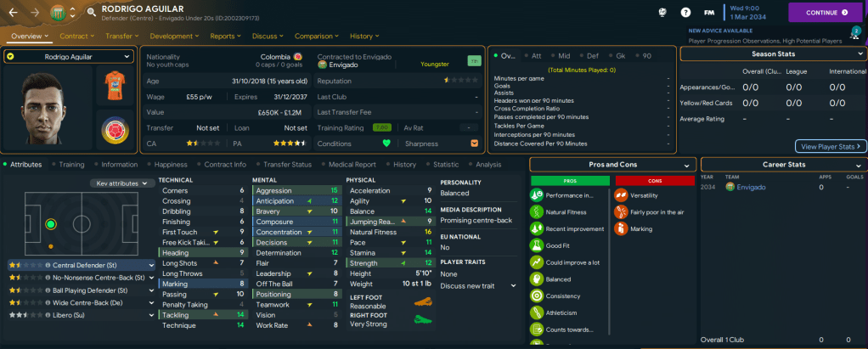Click the back navigation arrow
The image size is (868, 349).
(x=12, y=13)
